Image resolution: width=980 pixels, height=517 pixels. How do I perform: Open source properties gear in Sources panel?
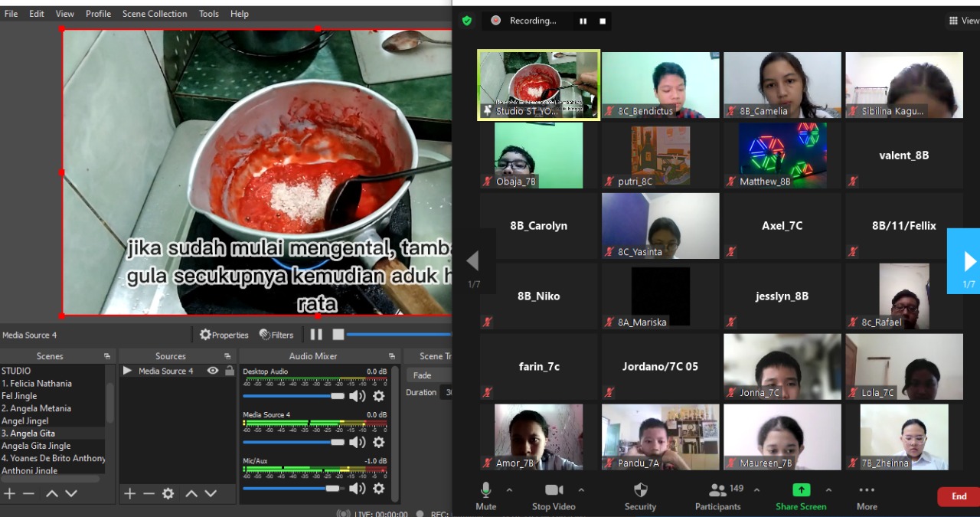168,494
